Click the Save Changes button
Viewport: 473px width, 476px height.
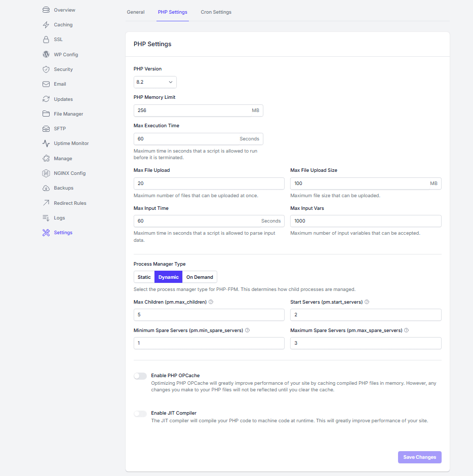point(419,457)
